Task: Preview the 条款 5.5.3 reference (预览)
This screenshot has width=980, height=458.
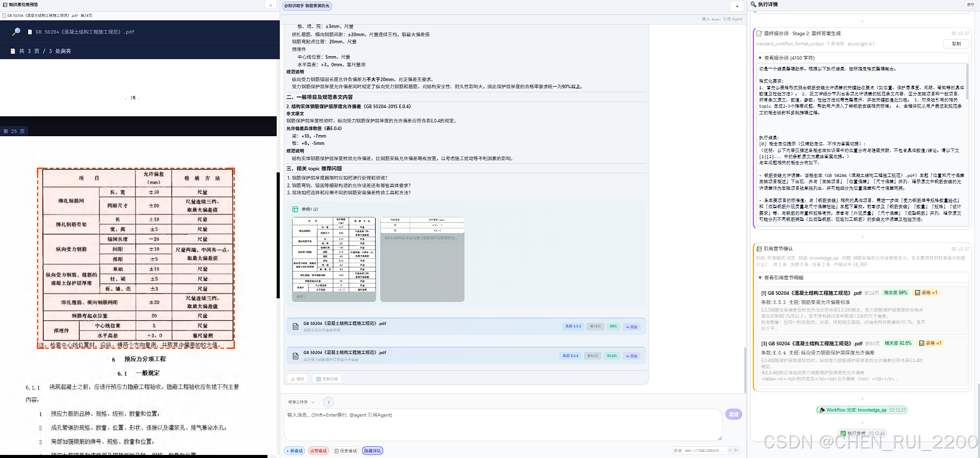Action: coord(632,327)
